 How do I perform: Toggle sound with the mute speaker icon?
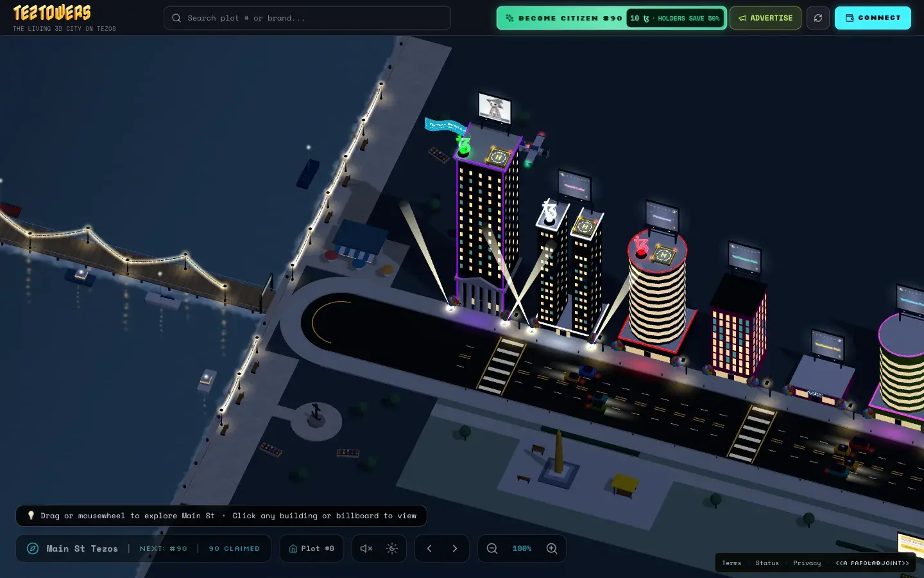click(x=366, y=548)
